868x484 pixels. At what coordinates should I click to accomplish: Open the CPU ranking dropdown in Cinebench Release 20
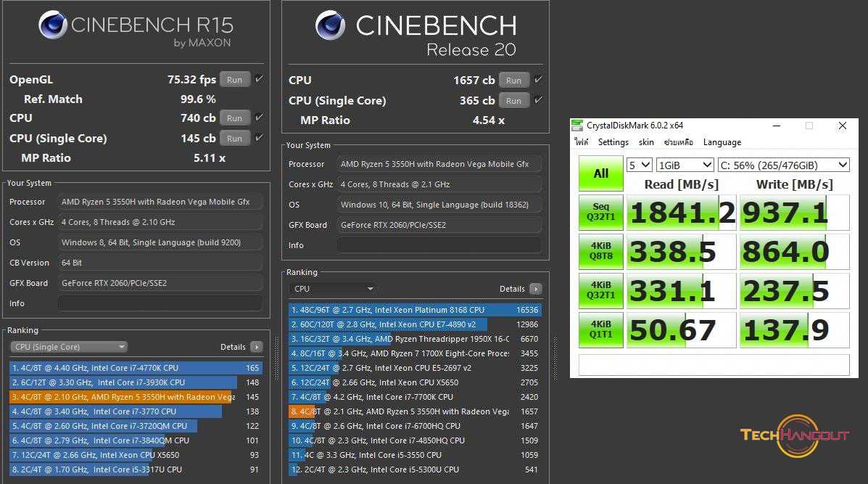coord(333,289)
